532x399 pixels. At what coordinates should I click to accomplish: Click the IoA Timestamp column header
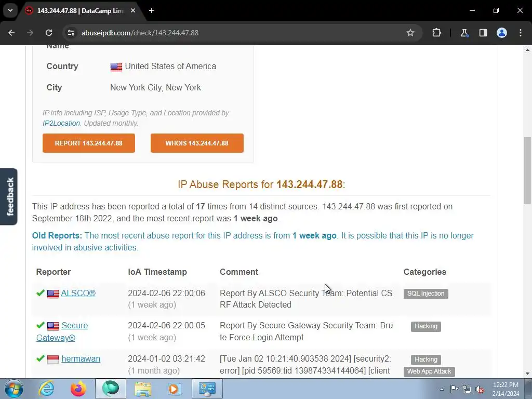tap(157, 272)
